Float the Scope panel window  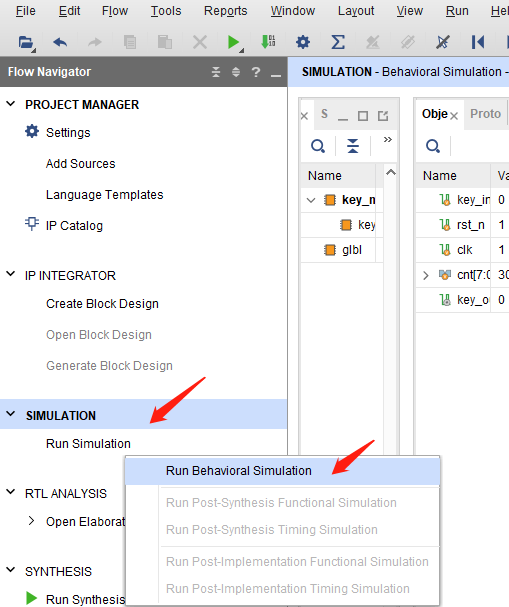click(x=383, y=116)
